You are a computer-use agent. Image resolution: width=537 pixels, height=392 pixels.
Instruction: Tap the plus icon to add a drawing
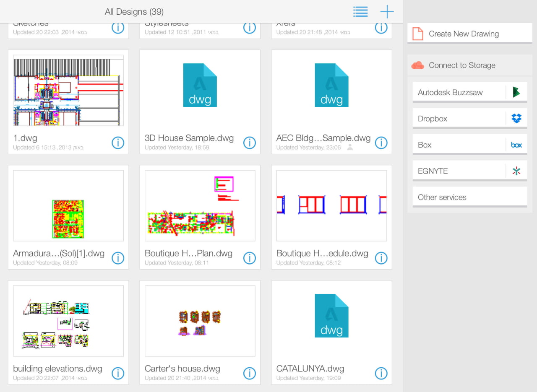tap(387, 11)
